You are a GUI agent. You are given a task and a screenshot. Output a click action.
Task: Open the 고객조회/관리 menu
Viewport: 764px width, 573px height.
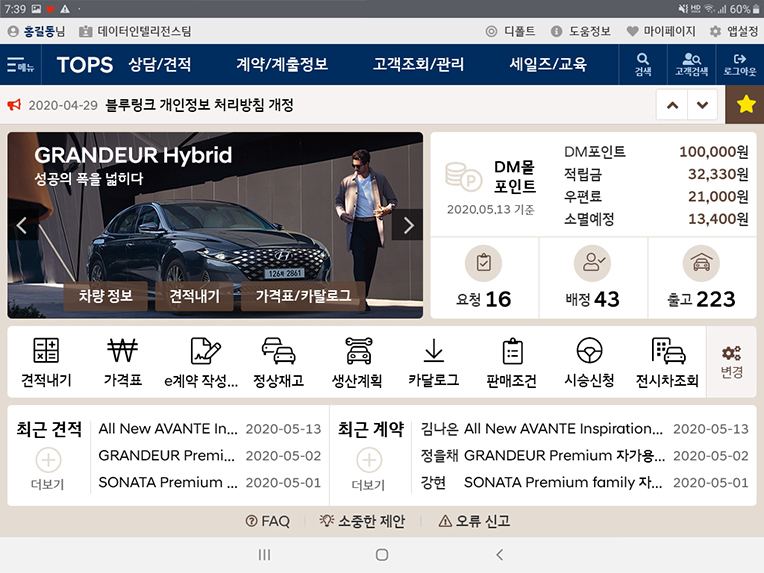pyautogui.click(x=418, y=64)
